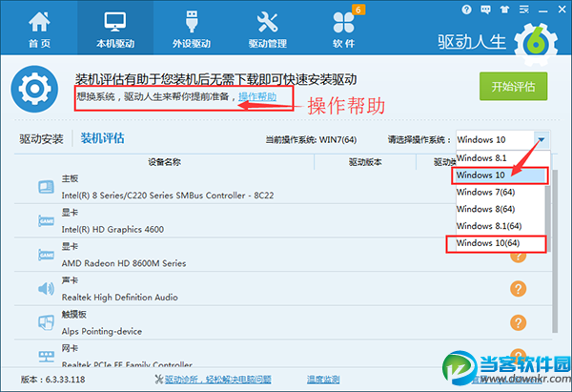572x392 pixels.
Task: Select Windows 8.1(64) in dropdown list
Action: click(500, 226)
